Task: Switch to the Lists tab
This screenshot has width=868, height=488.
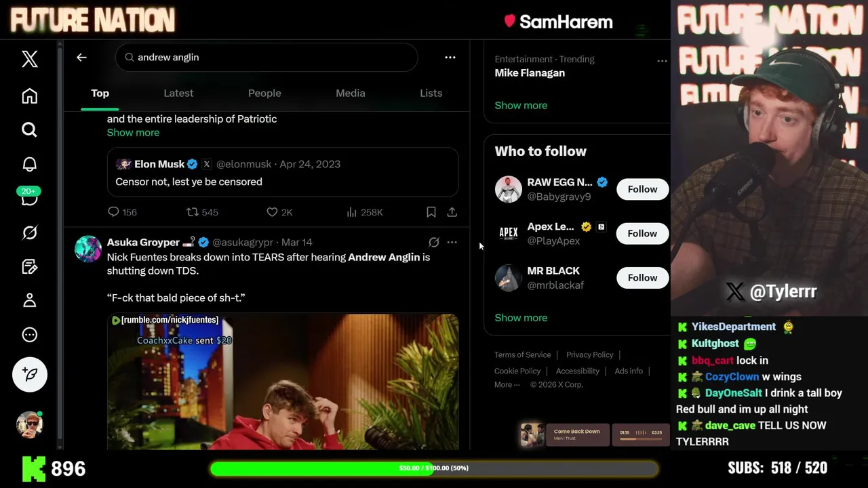Action: click(431, 94)
